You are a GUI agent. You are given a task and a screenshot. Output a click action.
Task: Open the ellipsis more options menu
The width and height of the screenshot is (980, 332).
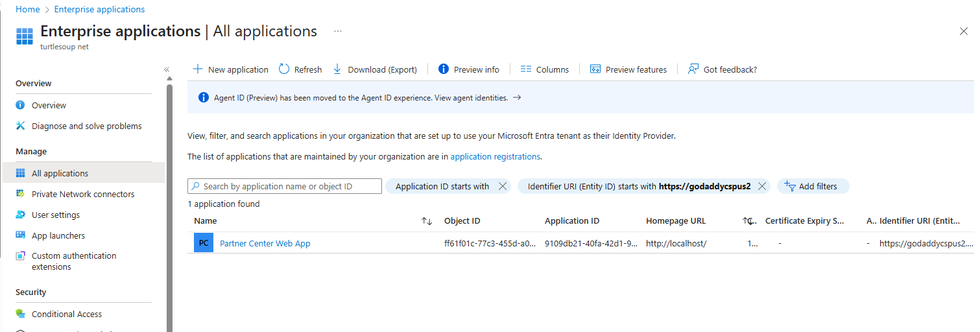338,31
